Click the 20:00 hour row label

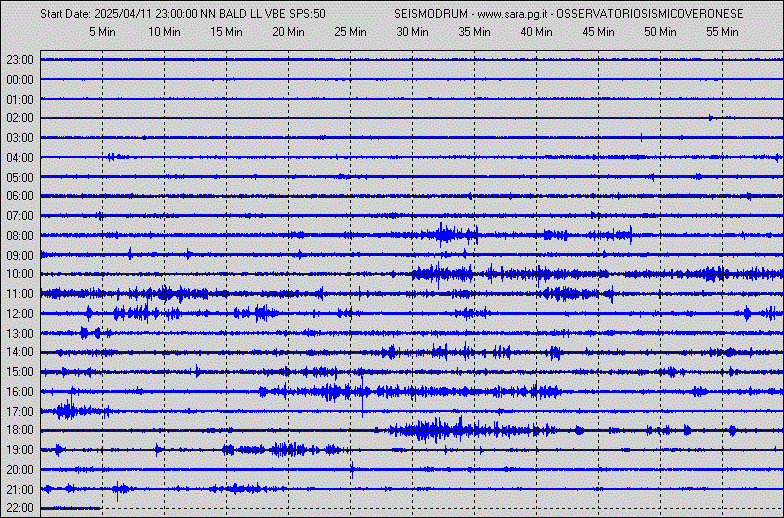pyautogui.click(x=20, y=470)
